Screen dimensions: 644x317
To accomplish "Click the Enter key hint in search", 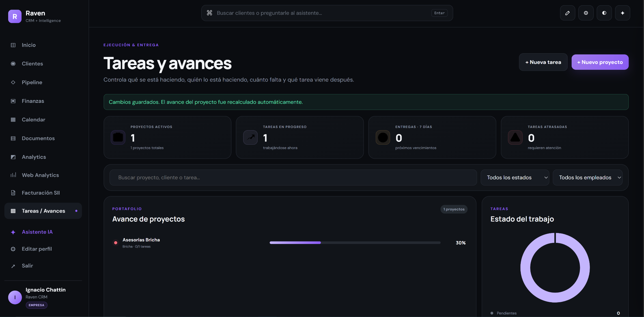I will [439, 13].
